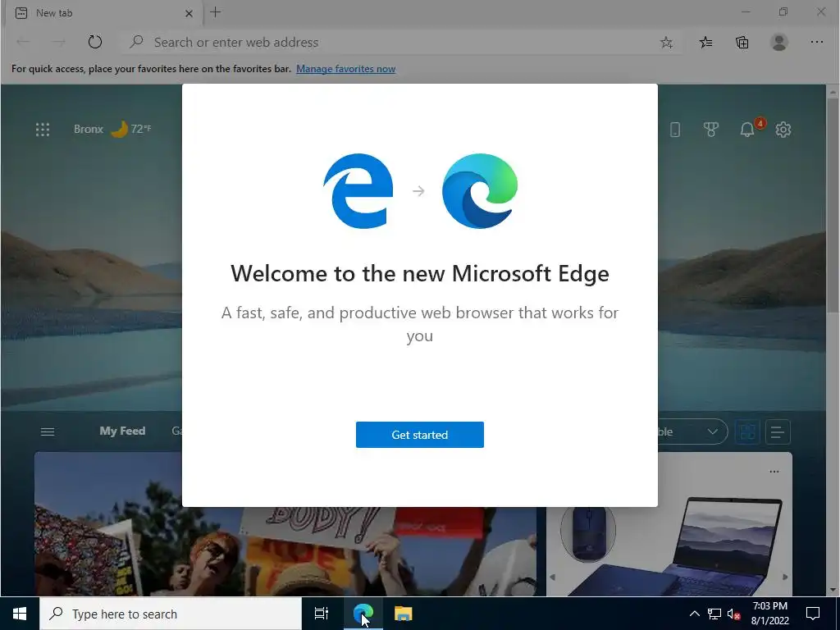
Task: Show hidden tray icons chevron
Action: (694, 614)
